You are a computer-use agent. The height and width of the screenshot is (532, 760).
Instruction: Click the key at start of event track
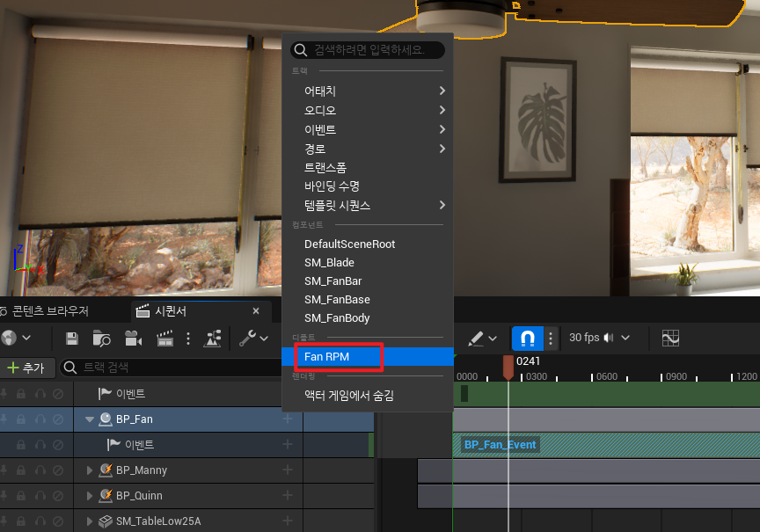tap(464, 393)
